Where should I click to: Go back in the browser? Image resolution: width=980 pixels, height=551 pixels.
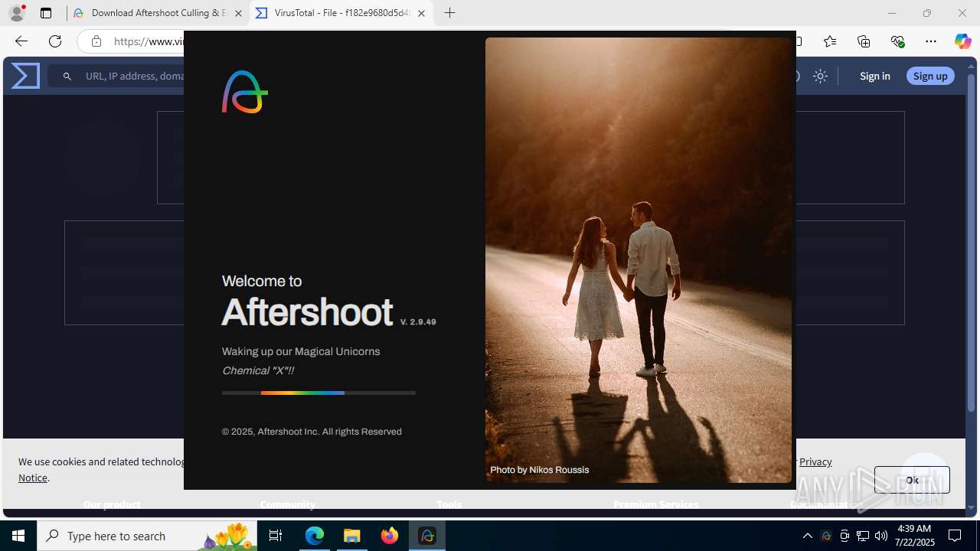pos(21,41)
